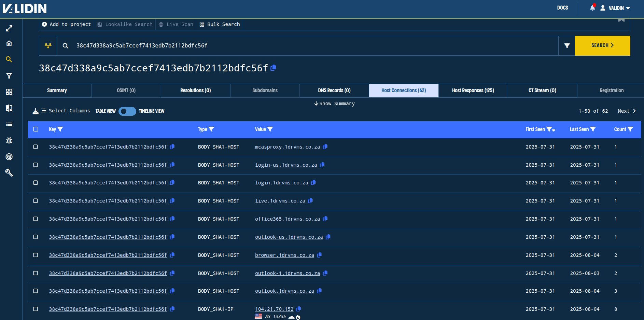Click the expand sidebar arrows icon
This screenshot has height=320, width=644.
(x=9, y=28)
